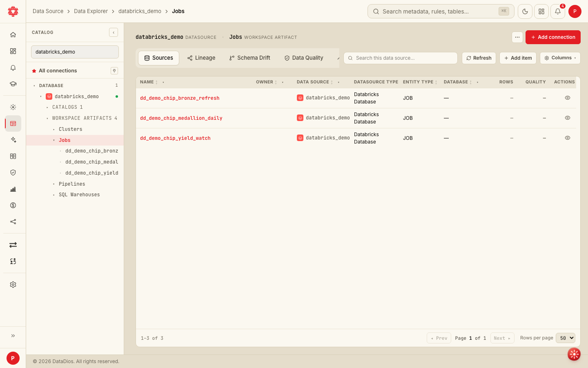Go to Data Source breadcrumb
Viewport: 588px width, 368px height.
48,11
